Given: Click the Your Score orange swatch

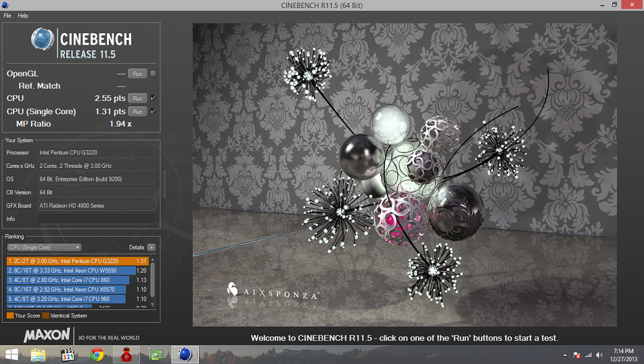Looking at the screenshot, I should point(10,315).
